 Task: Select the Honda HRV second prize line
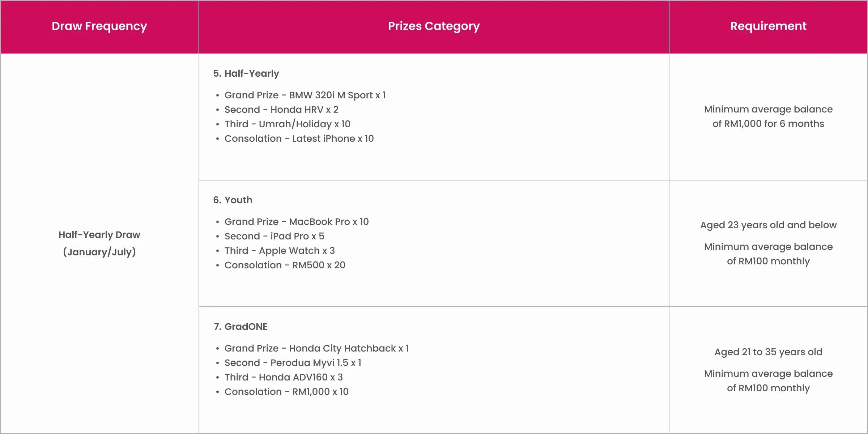point(281,110)
